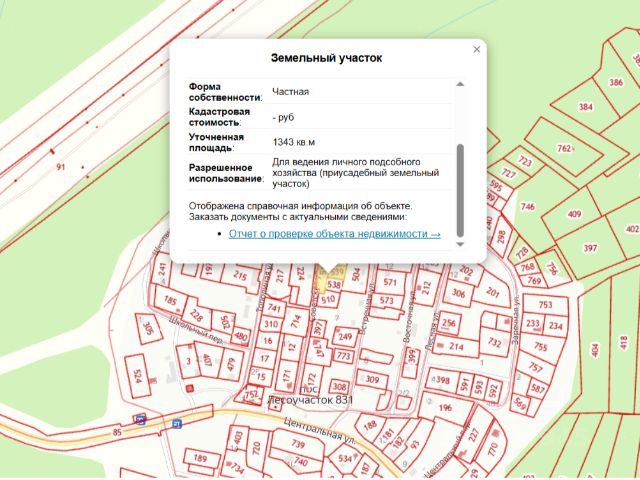Screen dimensions: 640x480
Task: Close the Земельный участок popup
Action: [476, 49]
